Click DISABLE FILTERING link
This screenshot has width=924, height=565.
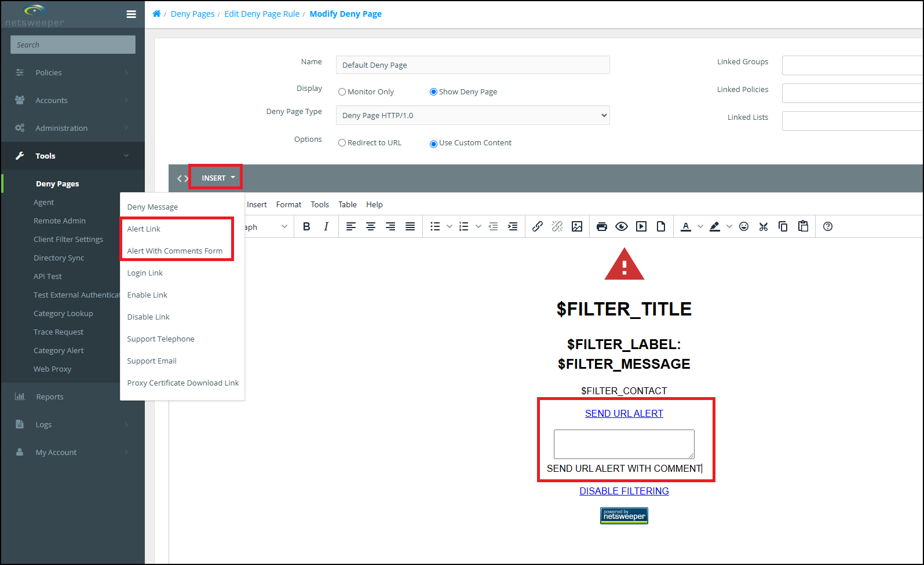(x=624, y=491)
